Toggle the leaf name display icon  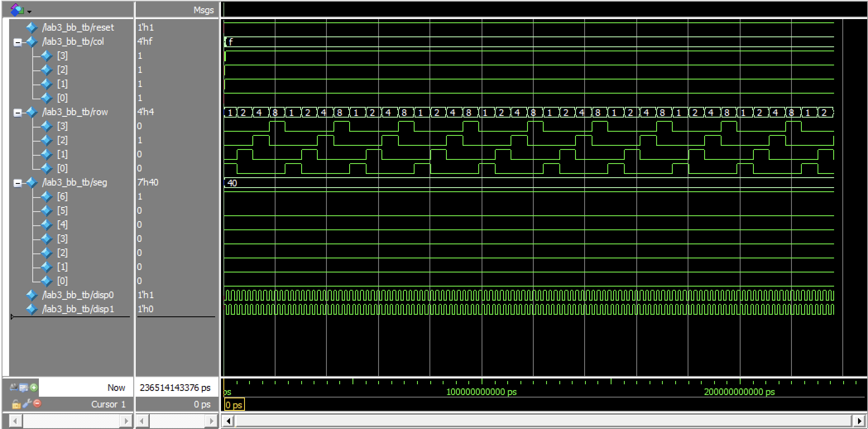coord(14,388)
